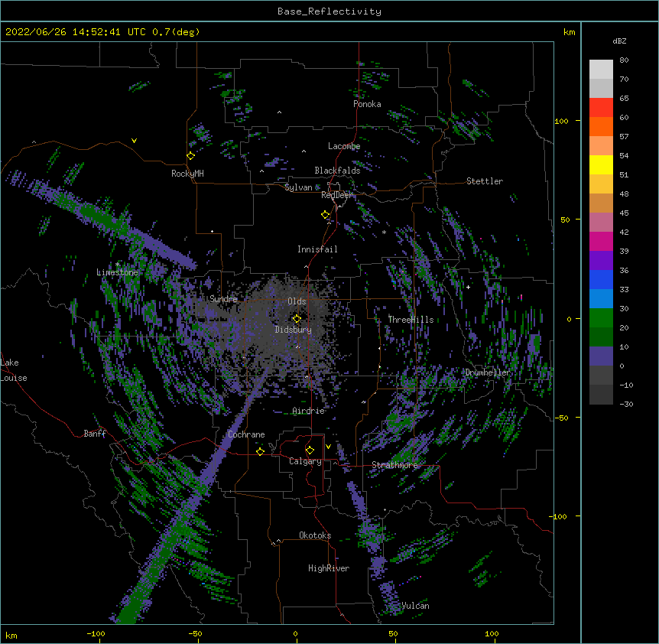Click the white plus marker east of ThreeHills
Image resolution: width=659 pixels, height=644 pixels.
[468, 287]
